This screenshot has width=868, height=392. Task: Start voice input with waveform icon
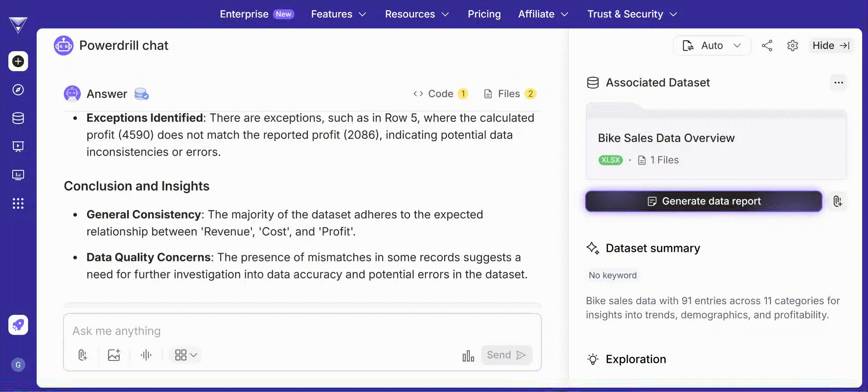[146, 355]
